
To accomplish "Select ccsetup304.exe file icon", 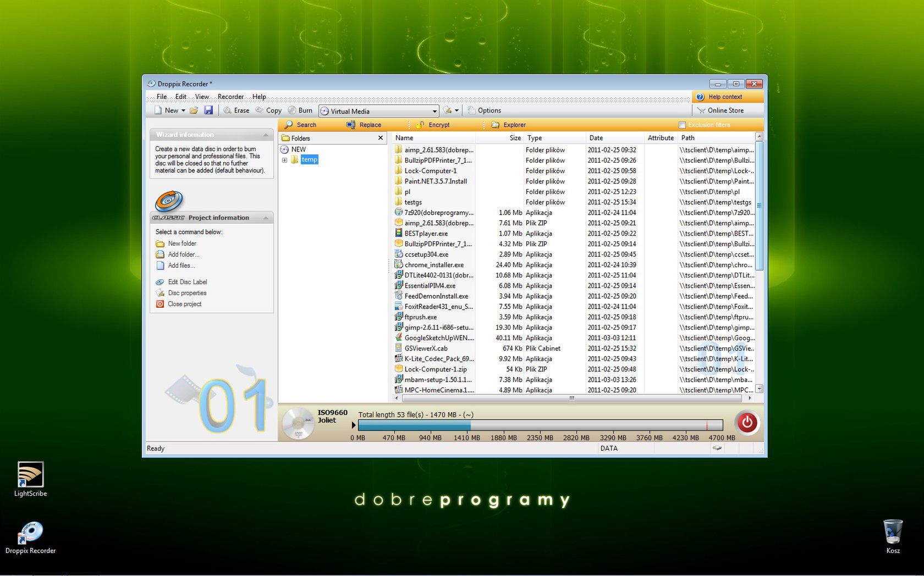I will [399, 254].
